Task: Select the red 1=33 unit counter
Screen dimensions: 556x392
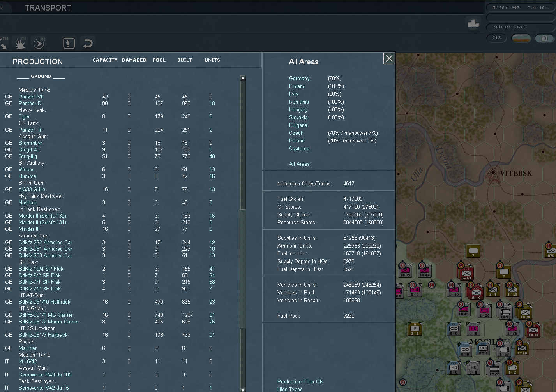Action: (533, 330)
